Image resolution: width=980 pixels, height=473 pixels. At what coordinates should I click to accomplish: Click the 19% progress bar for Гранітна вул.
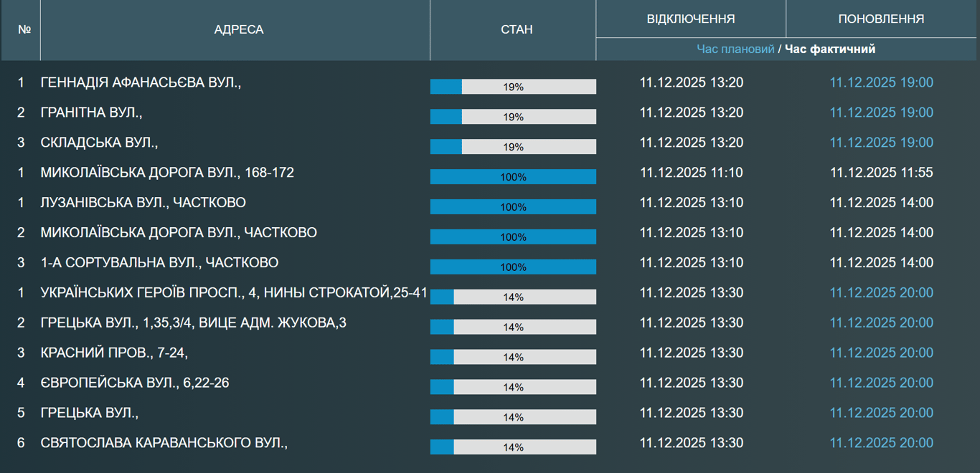point(513,117)
